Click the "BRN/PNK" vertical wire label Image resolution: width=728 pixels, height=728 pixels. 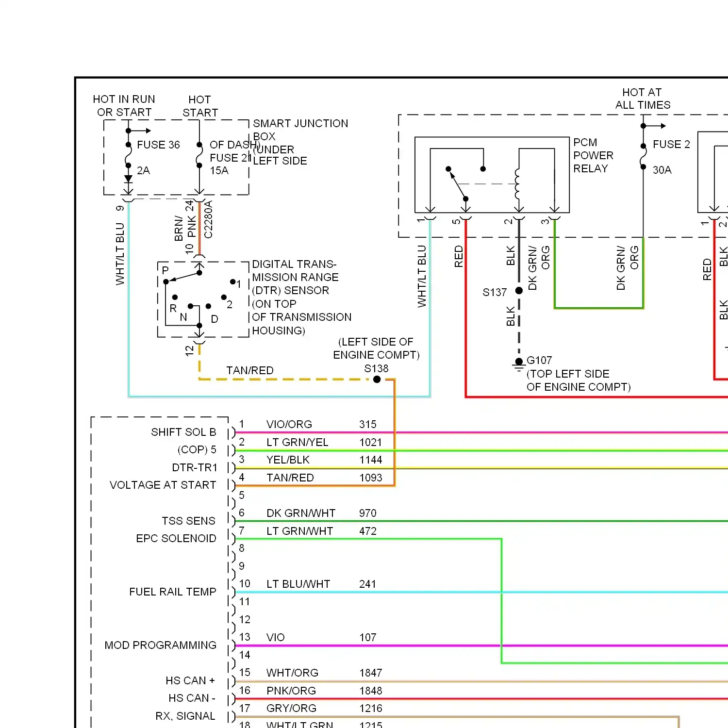tap(185, 228)
